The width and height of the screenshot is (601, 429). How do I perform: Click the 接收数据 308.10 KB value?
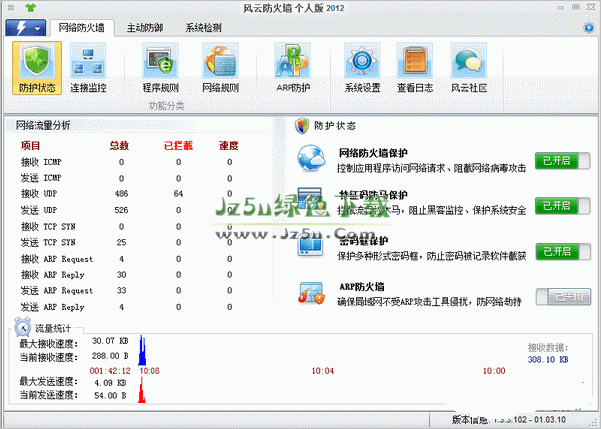(x=548, y=360)
